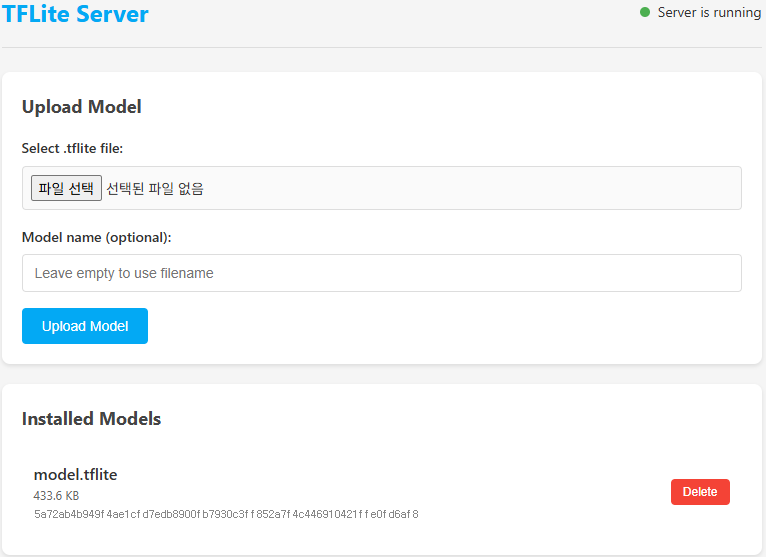This screenshot has height=557, width=766.
Task: Delete the model.tflite model
Action: pos(700,492)
